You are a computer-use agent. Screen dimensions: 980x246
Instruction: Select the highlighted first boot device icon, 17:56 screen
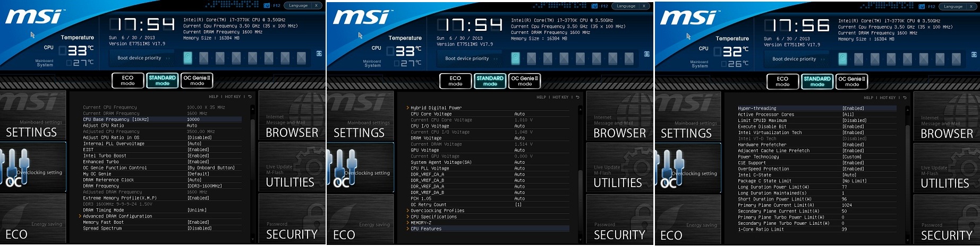click(842, 59)
